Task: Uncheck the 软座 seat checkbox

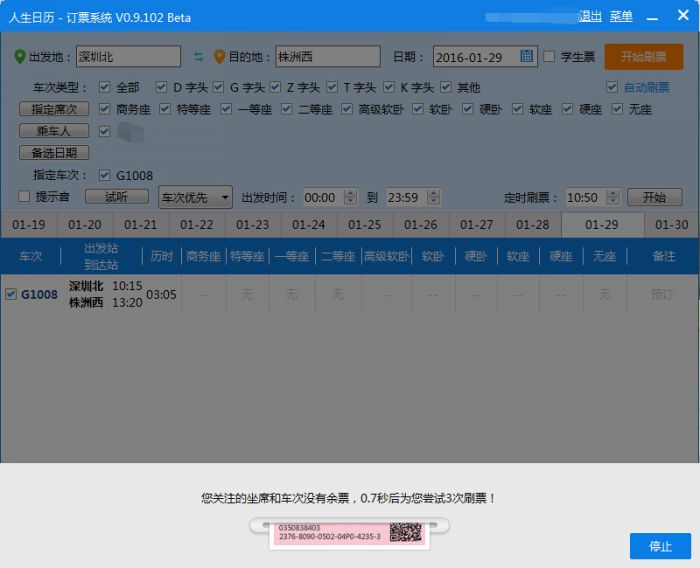Action: [517, 109]
